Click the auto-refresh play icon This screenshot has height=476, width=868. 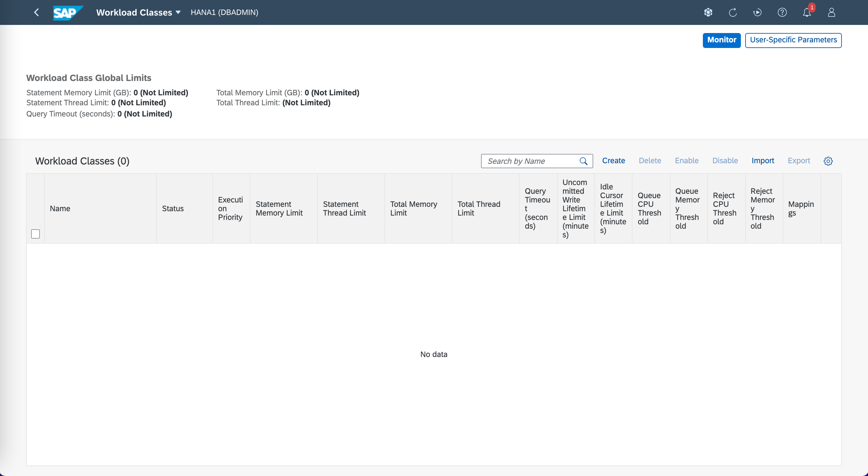(757, 12)
